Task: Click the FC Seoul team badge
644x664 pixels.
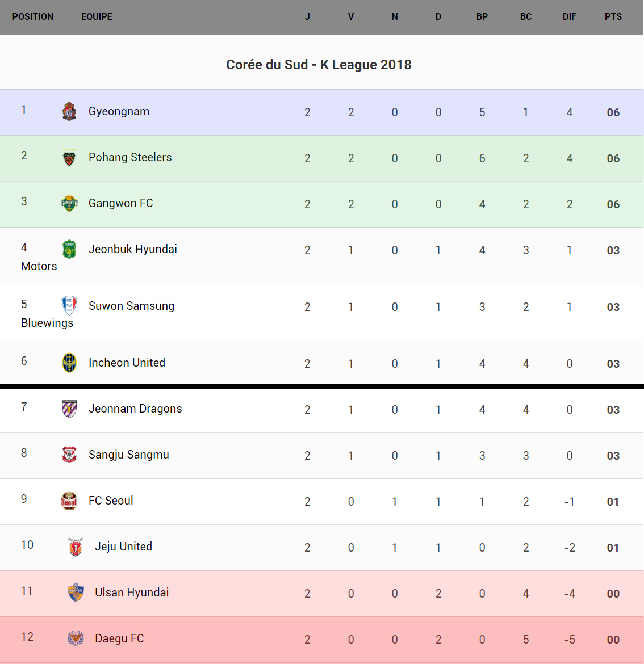Action: tap(69, 501)
